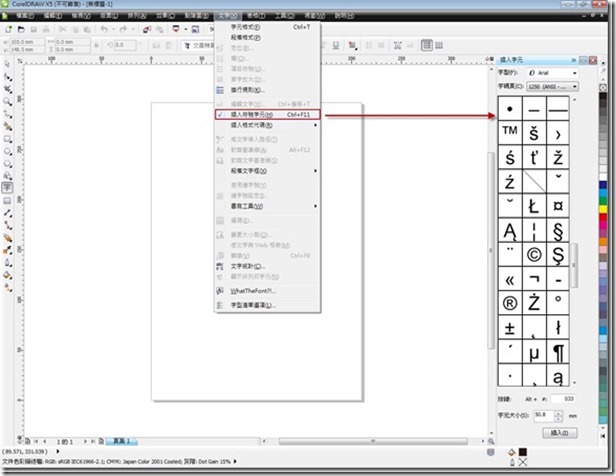Pick the plus-minus ± symbol cell
This screenshot has width=616, height=476.
[x=510, y=327]
